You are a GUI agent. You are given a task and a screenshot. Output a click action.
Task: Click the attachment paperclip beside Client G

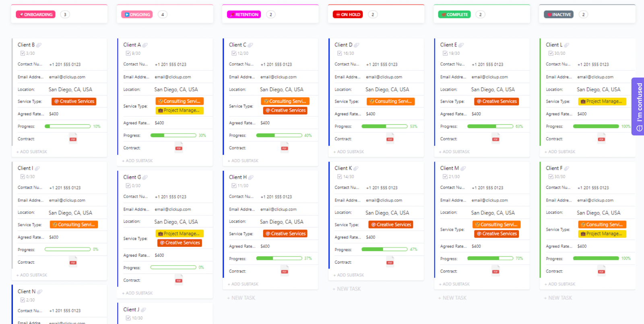145,177
